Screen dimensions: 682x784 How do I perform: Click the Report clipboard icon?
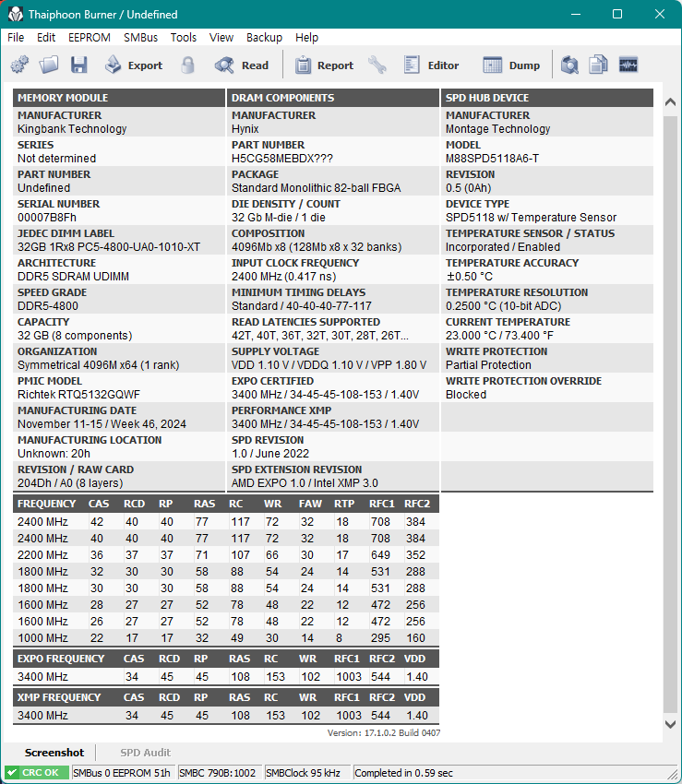303,65
